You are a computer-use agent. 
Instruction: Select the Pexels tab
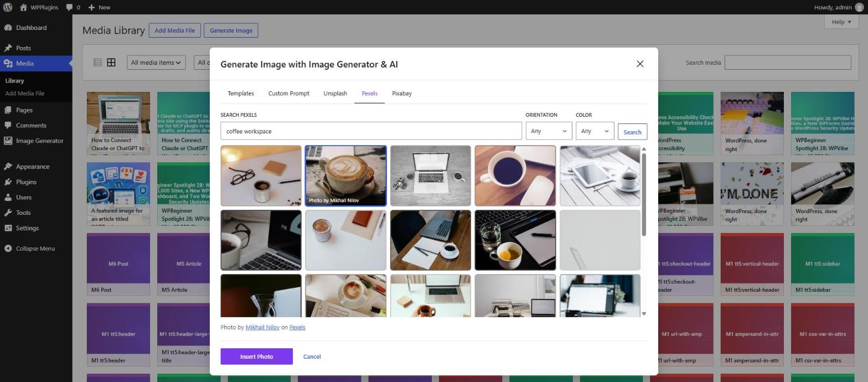point(369,94)
